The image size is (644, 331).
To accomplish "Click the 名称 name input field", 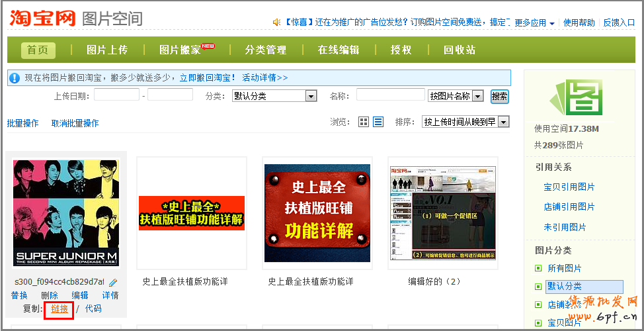I will [390, 95].
